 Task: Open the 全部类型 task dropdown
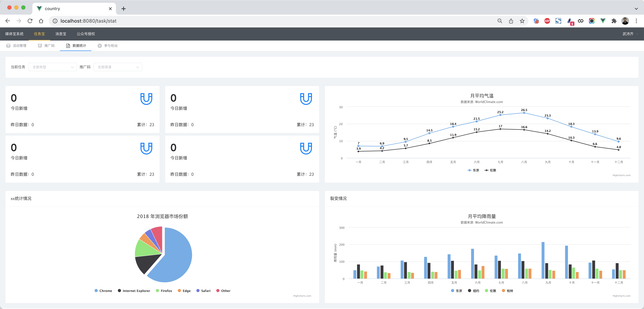(x=53, y=67)
